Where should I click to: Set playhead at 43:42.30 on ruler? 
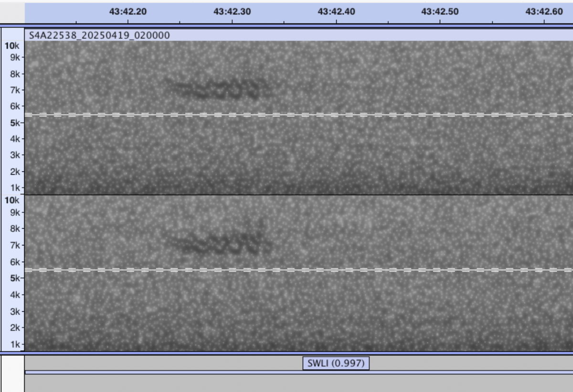pos(232,11)
